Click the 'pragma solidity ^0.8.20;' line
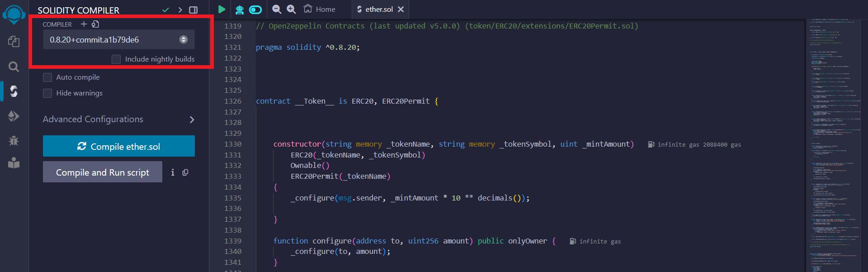 pos(308,47)
